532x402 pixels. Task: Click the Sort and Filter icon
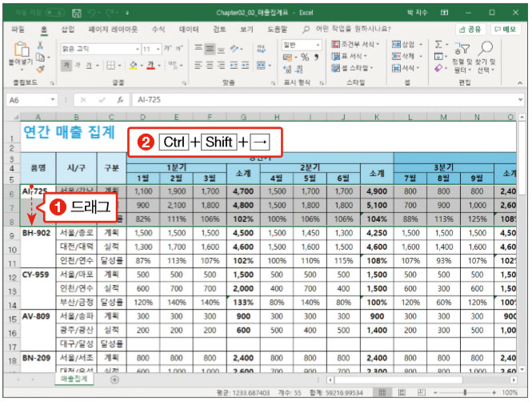click(462, 49)
